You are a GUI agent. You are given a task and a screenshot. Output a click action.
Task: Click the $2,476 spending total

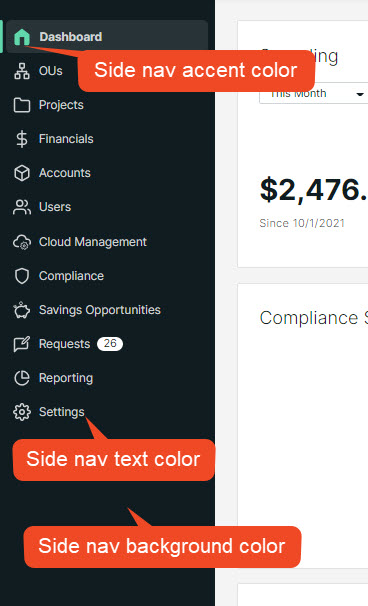pyautogui.click(x=313, y=190)
